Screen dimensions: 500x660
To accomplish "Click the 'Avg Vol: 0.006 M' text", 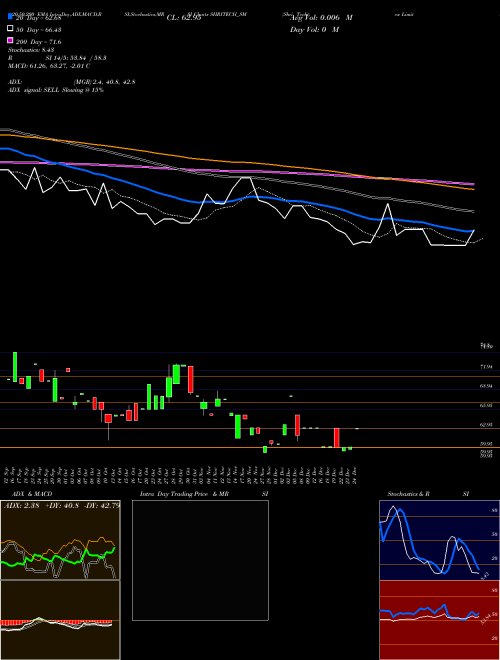I will pyautogui.click(x=321, y=18).
